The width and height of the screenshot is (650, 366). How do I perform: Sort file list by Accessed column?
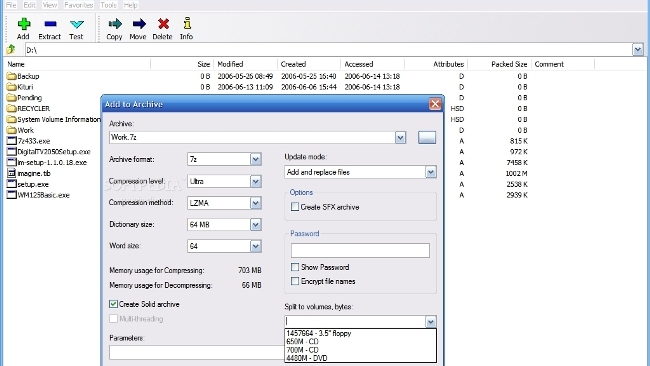[x=373, y=64]
